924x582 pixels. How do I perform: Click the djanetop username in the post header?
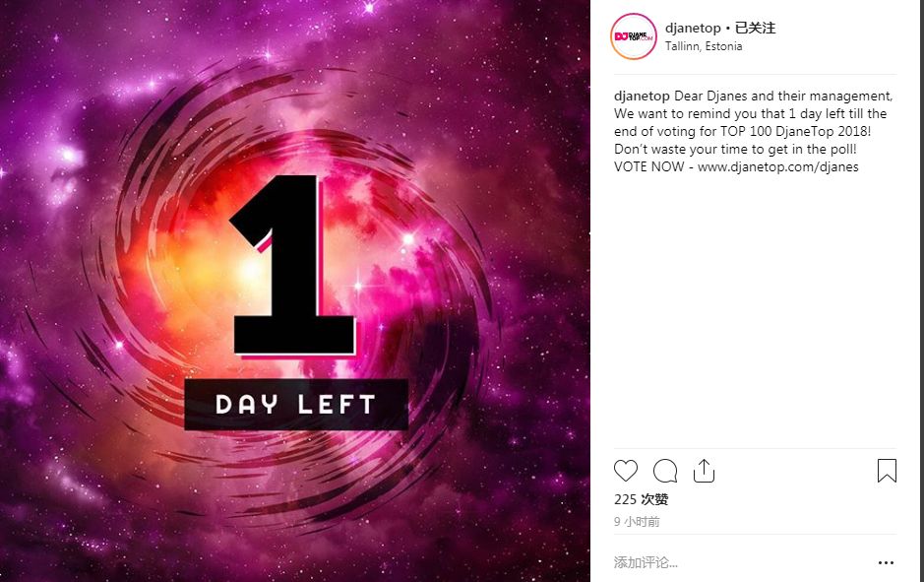coord(693,28)
